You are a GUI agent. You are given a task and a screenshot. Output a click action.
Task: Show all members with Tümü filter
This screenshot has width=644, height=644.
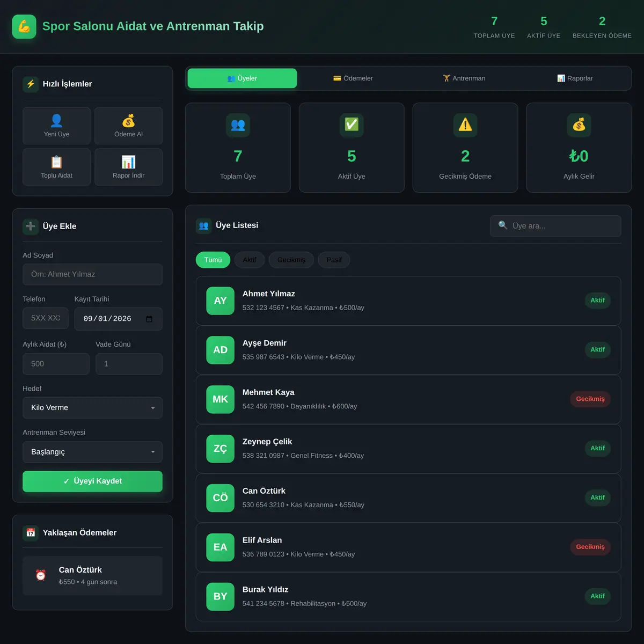(x=213, y=260)
